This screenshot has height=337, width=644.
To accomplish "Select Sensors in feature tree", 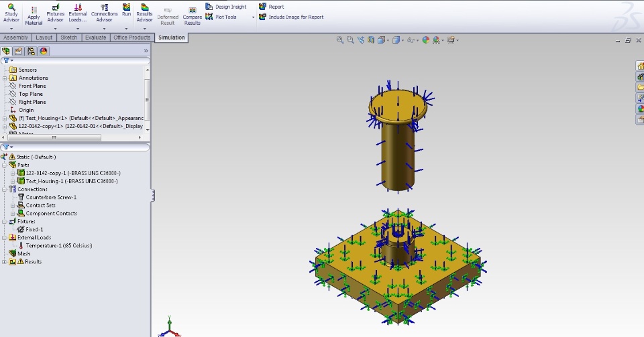I will [28, 70].
